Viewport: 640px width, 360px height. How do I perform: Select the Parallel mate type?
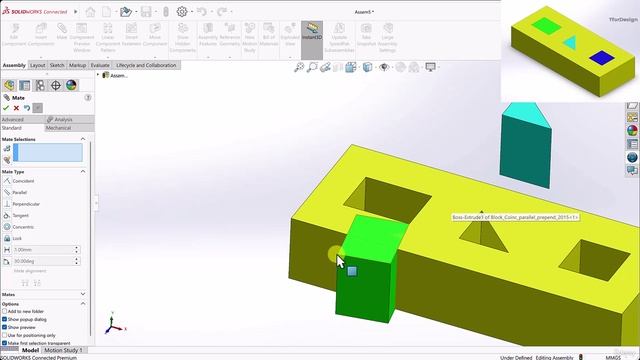click(15, 192)
